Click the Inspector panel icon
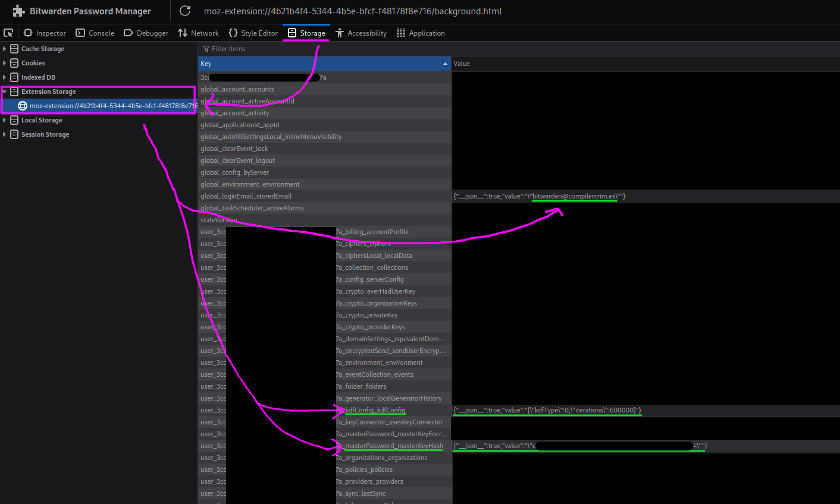840x504 pixels. pos(28,33)
